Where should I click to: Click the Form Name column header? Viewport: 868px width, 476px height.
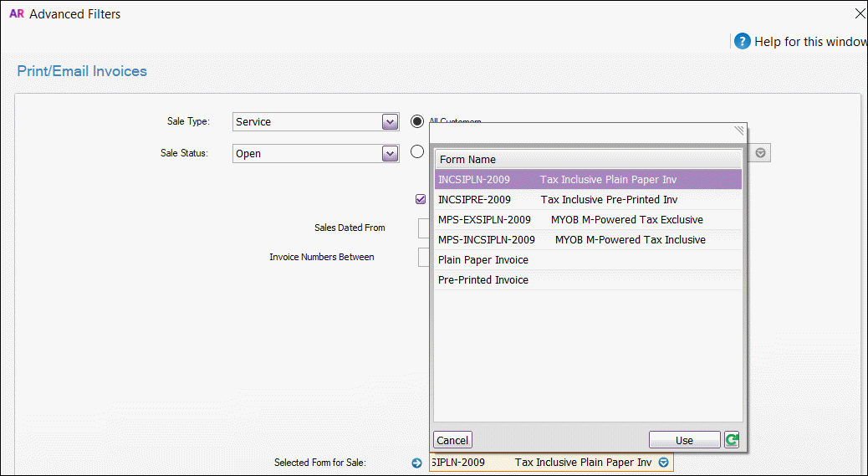point(588,160)
